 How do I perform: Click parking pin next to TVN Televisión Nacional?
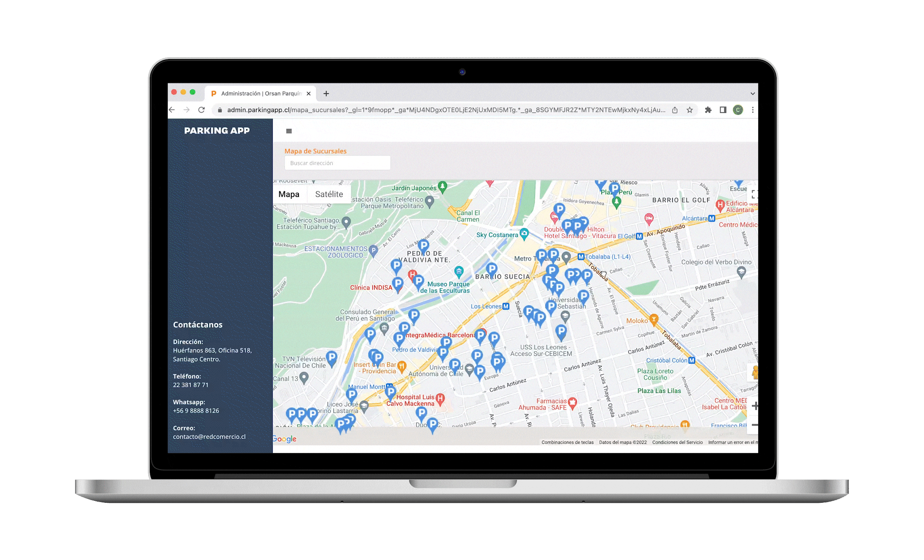pyautogui.click(x=331, y=358)
